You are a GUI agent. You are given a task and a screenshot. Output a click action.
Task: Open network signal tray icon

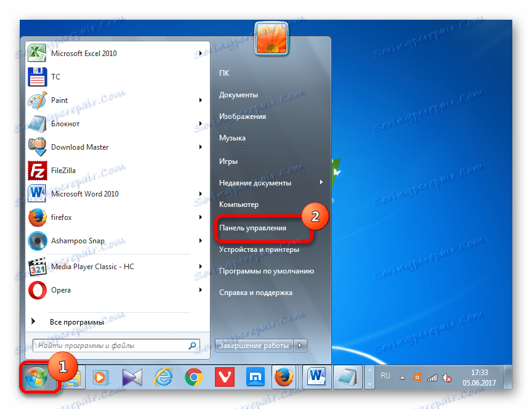pos(432,378)
